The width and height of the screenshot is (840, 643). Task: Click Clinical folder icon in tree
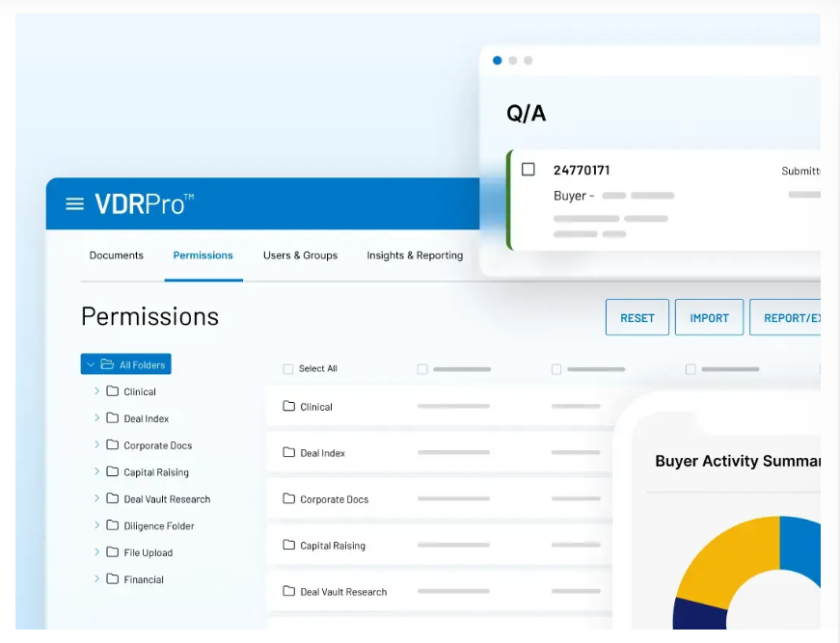coord(113,391)
